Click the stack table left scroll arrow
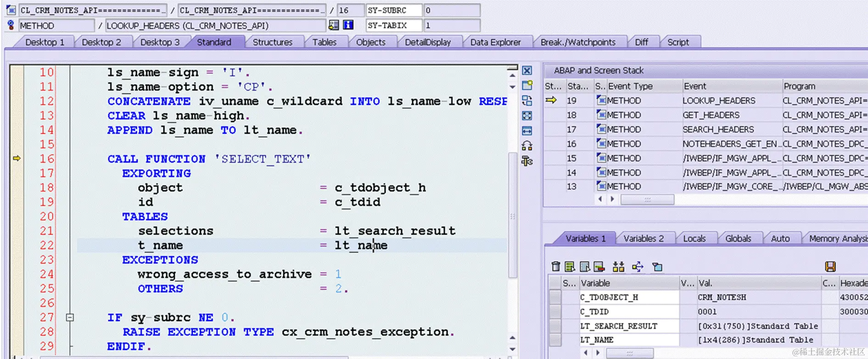The height and width of the screenshot is (359, 868). (600, 199)
